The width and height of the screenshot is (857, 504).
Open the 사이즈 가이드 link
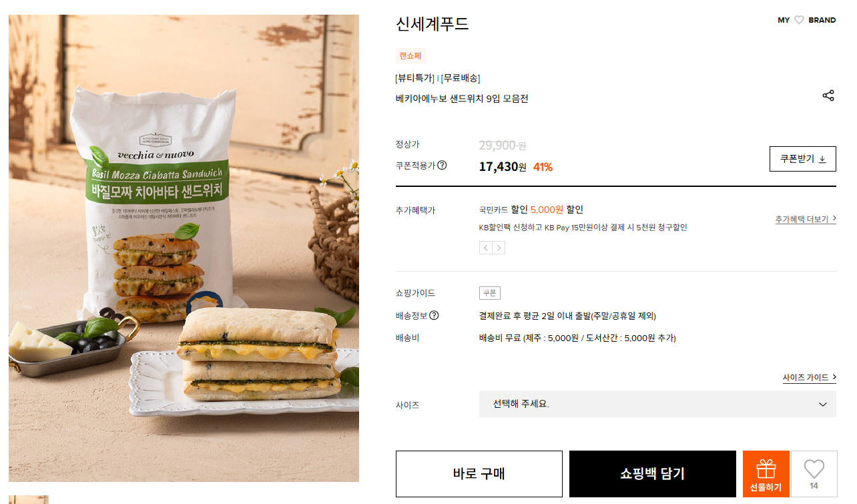810,378
